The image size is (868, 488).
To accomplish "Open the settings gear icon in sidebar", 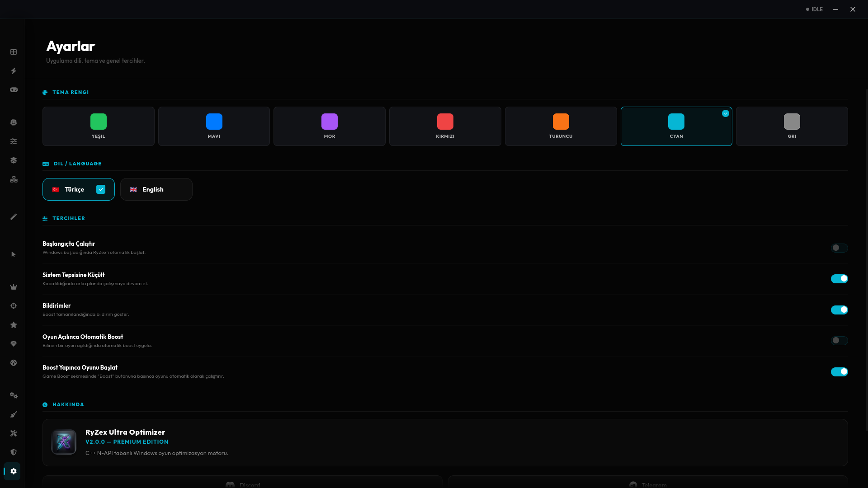I will pyautogui.click(x=14, y=471).
